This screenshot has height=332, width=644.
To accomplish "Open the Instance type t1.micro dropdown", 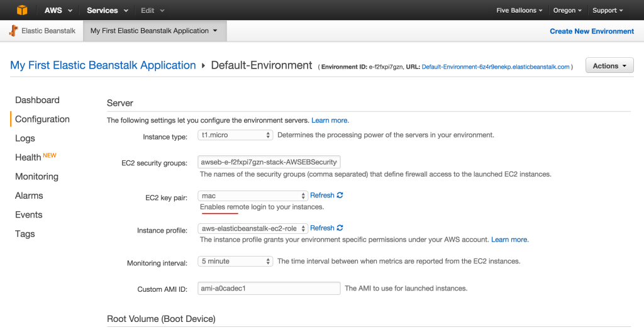I will 235,135.
